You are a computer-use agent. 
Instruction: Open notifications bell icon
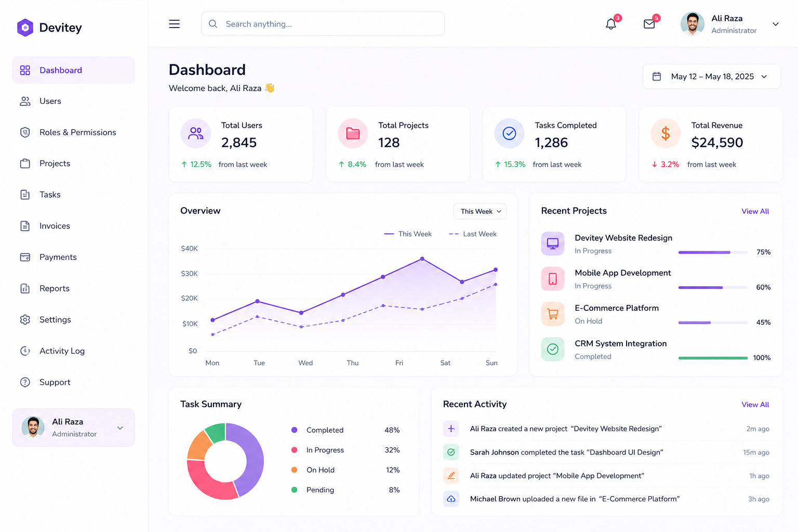coord(611,24)
